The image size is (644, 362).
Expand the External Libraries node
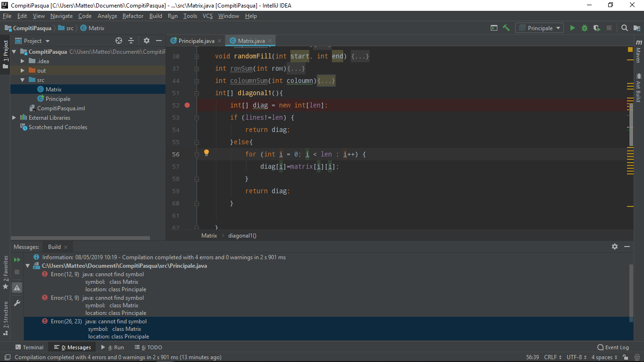14,118
